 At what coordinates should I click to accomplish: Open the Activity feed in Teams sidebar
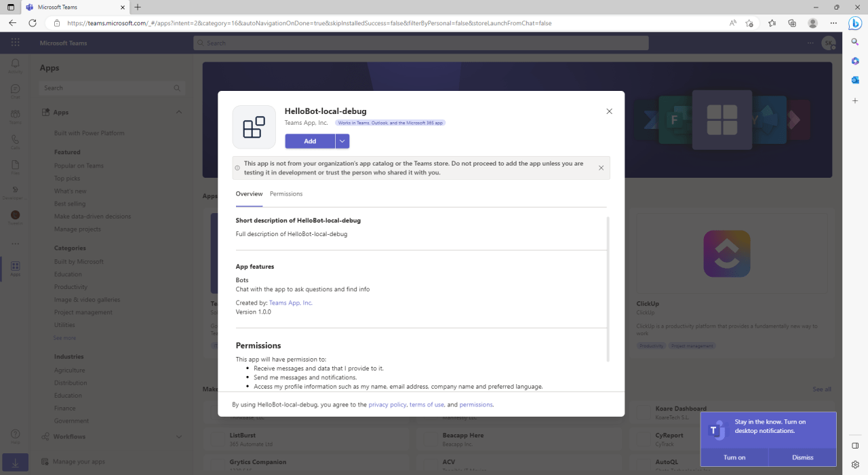pos(15,64)
